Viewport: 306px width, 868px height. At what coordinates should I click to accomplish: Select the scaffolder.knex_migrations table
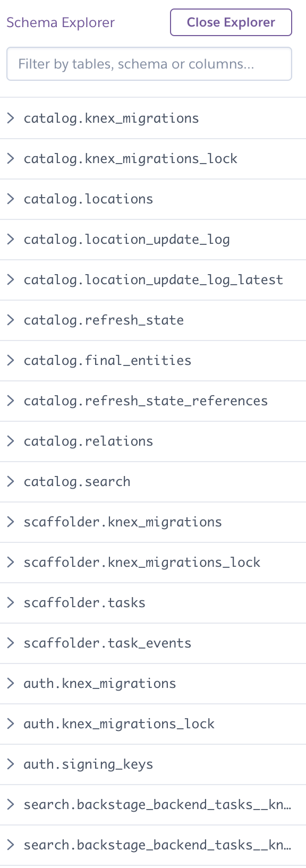(122, 522)
